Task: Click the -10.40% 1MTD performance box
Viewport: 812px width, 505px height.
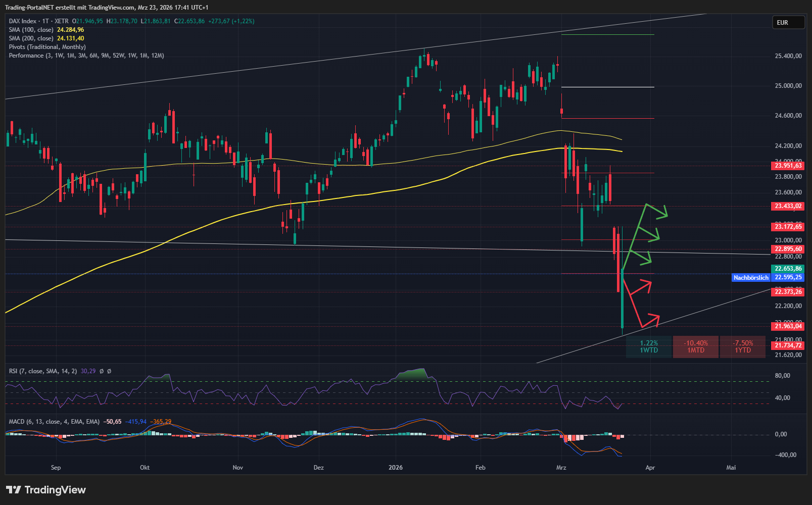Action: (695, 347)
